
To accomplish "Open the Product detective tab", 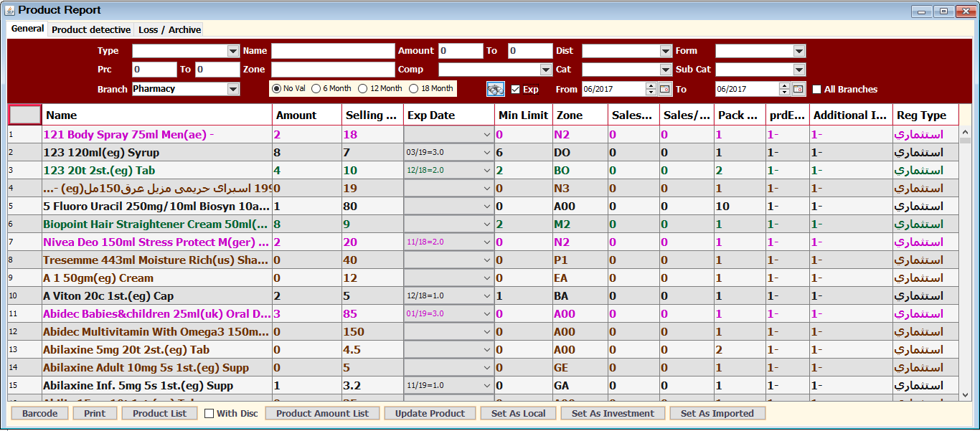I will coord(91,29).
